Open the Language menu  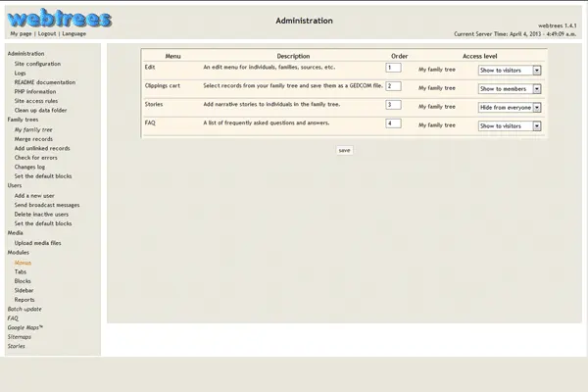point(73,33)
